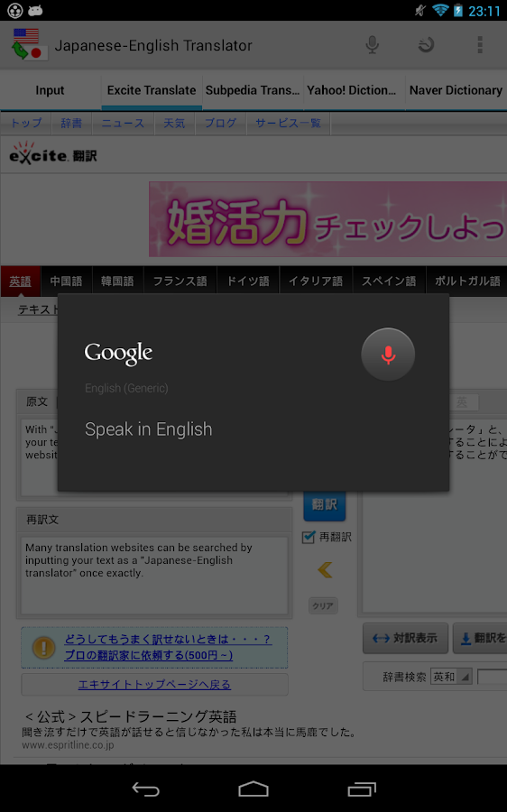The height and width of the screenshot is (812, 507).
Task: Tap the www.espritline.co.jp URL text
Action: (68, 745)
